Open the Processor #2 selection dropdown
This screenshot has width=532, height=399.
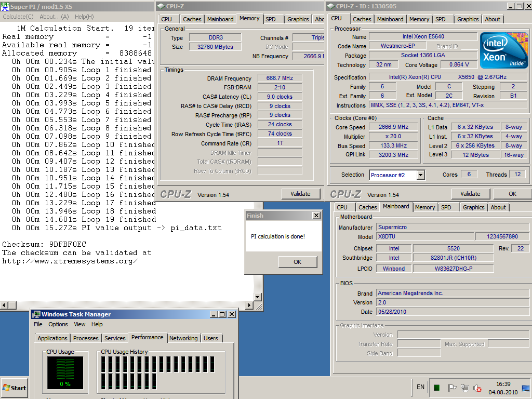(x=420, y=175)
